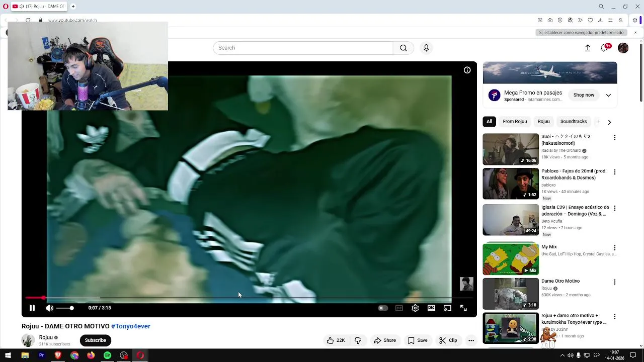Focus the YouTube Search field

(303, 48)
